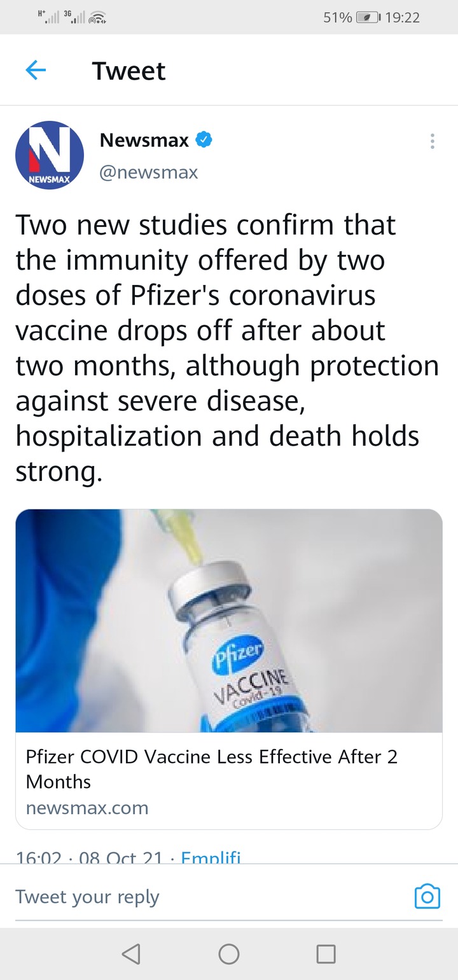Tap the blue verified badge
The height and width of the screenshot is (980, 458).
(204, 140)
